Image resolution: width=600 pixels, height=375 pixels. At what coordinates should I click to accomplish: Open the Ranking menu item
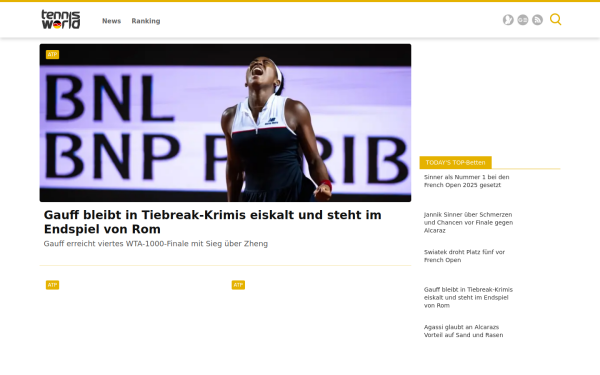(x=146, y=21)
